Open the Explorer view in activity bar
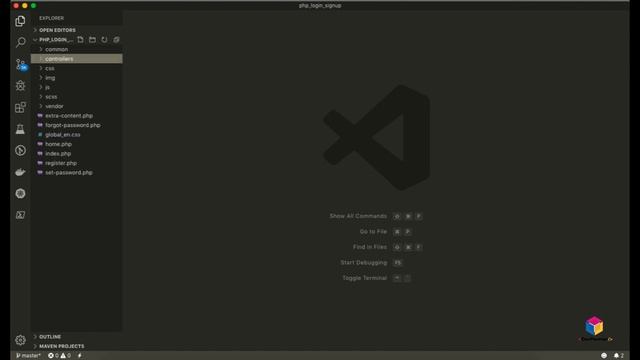640x360 pixels. [x=20, y=21]
